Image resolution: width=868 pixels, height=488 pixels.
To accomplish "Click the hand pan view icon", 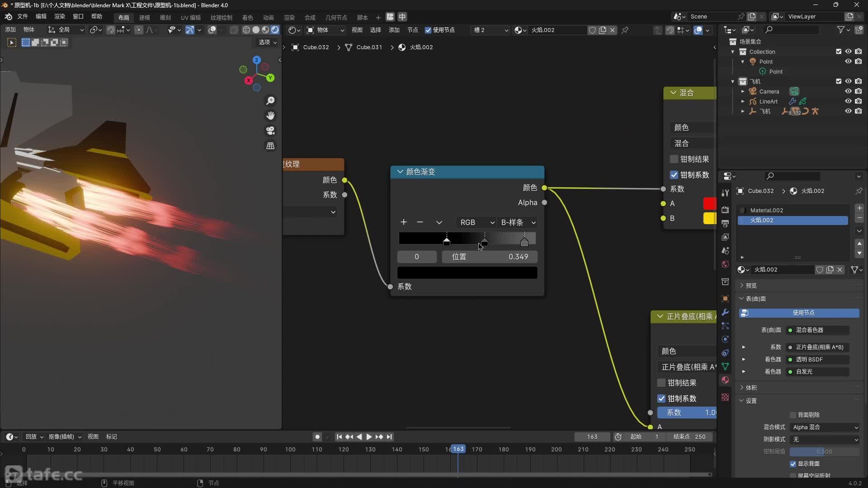I will pyautogui.click(x=270, y=116).
